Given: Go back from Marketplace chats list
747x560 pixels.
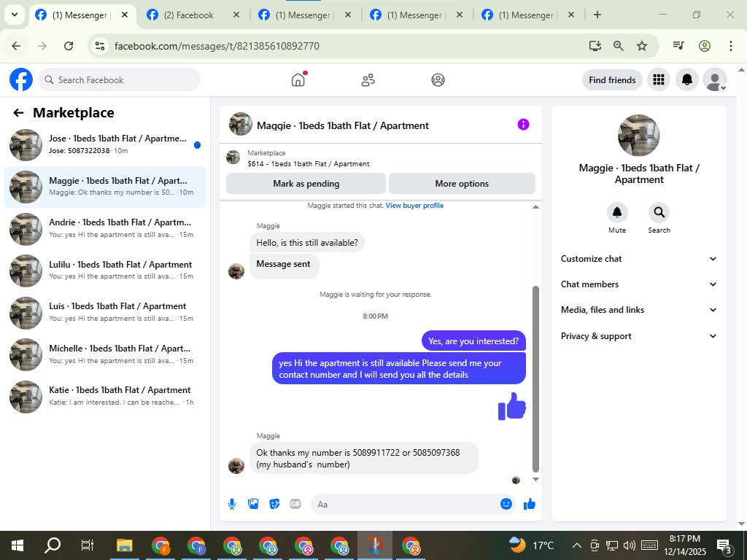Looking at the screenshot, I should point(18,113).
